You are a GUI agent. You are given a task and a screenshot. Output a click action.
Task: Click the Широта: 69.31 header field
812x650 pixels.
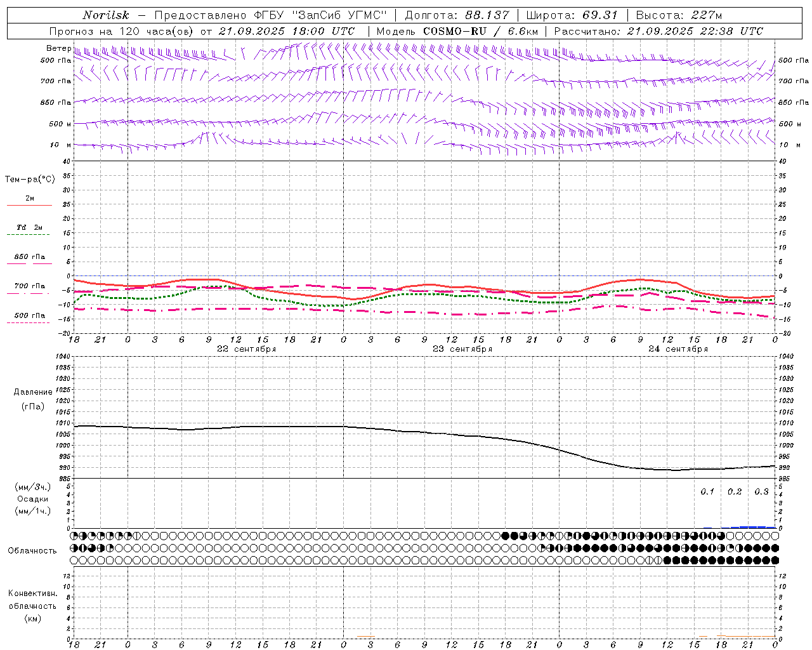coord(572,15)
